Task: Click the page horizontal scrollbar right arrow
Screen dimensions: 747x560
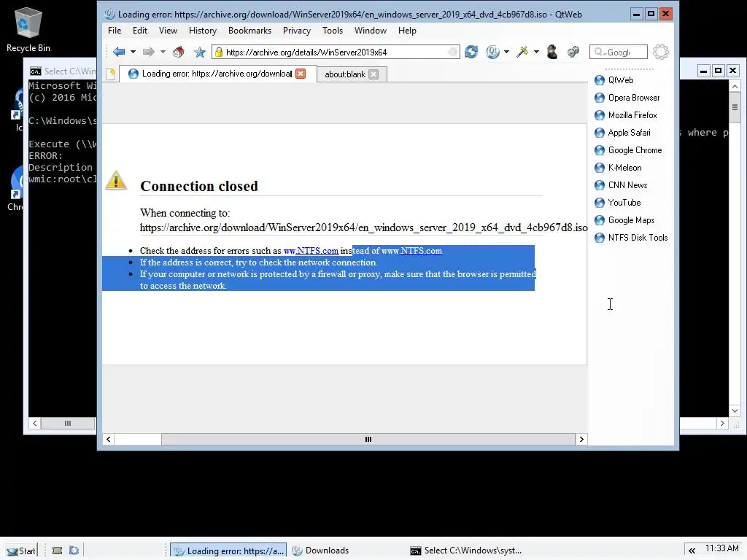Action: coord(581,439)
